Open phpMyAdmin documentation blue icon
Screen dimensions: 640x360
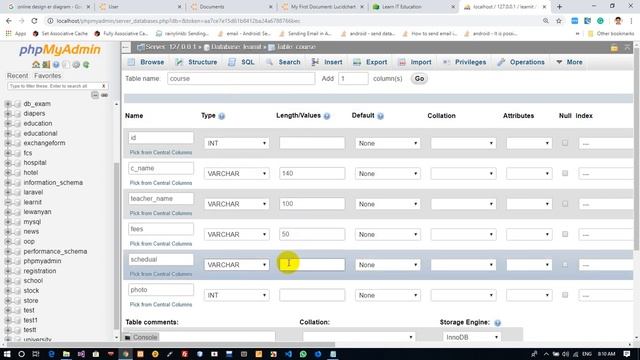coord(56,64)
